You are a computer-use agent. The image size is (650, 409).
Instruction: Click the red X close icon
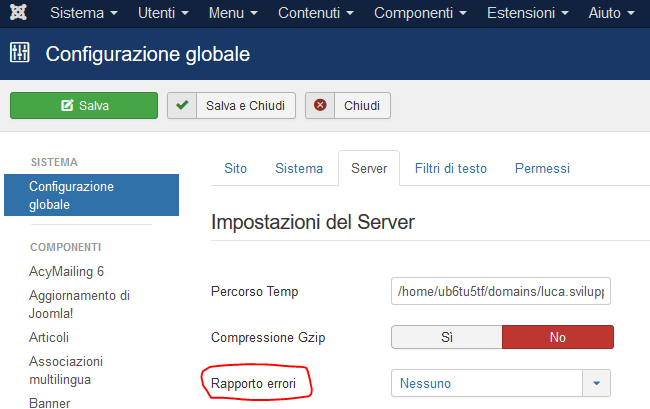click(x=320, y=105)
